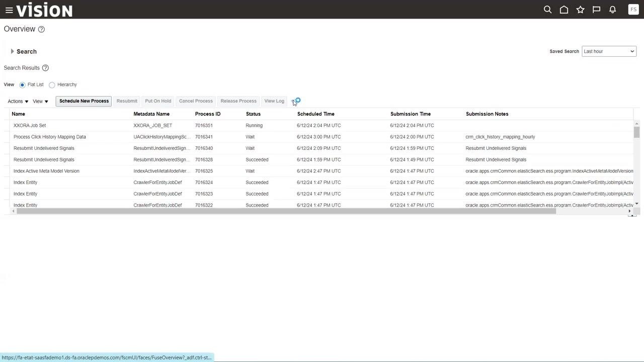Show notifications bell
The height and width of the screenshot is (362, 644).
coord(612,10)
